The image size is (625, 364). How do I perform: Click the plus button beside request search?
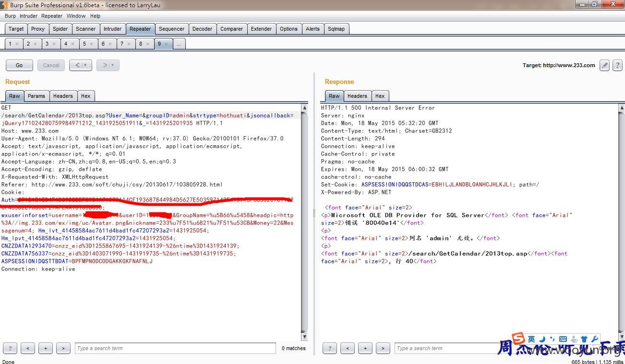pyautogui.click(x=46, y=348)
